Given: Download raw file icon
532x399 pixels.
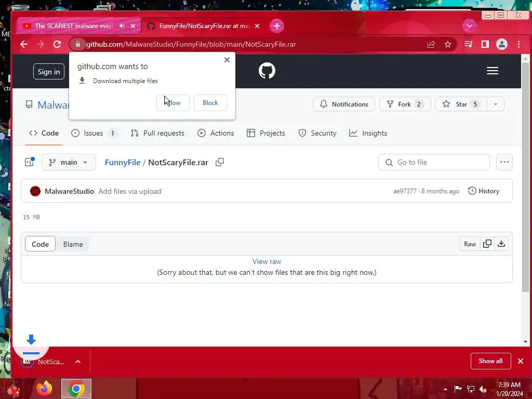Looking at the screenshot, I should pyautogui.click(x=501, y=244).
